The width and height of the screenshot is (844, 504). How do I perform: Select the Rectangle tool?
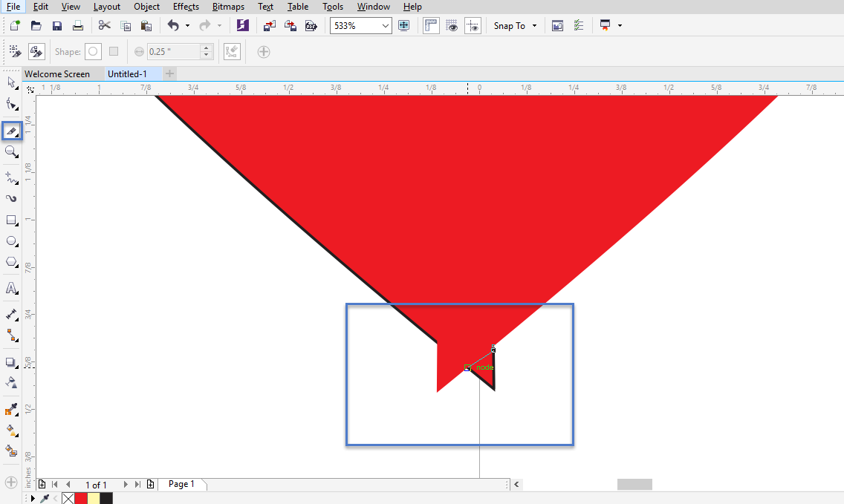11,220
